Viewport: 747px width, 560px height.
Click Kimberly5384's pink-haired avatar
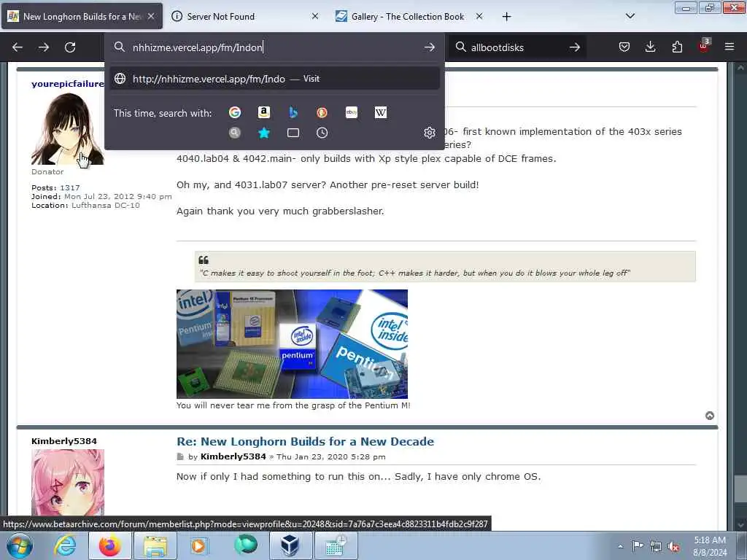[68, 483]
